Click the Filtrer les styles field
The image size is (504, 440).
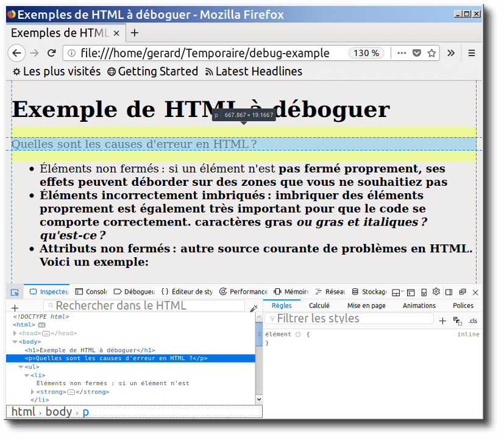[349, 319]
